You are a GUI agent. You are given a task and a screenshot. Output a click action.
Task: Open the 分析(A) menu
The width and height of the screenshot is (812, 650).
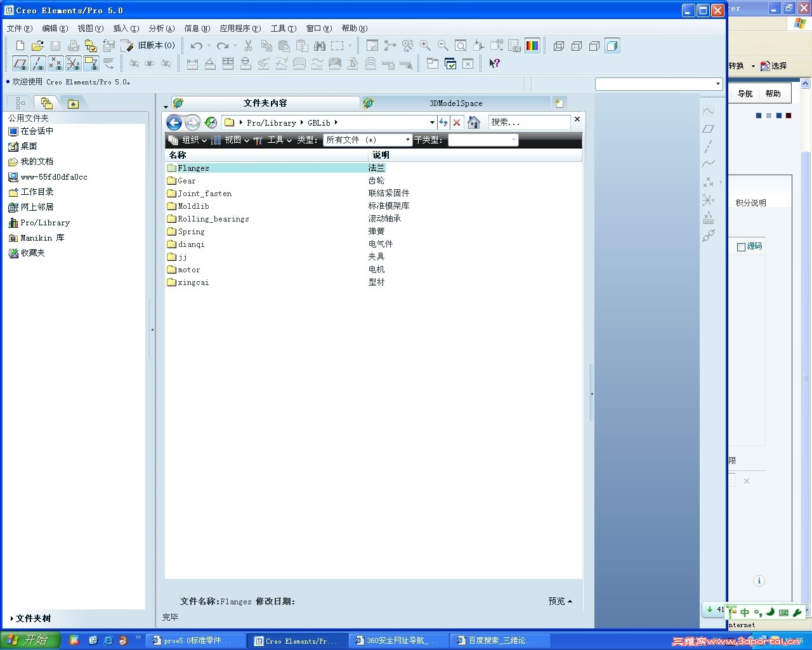click(x=161, y=28)
